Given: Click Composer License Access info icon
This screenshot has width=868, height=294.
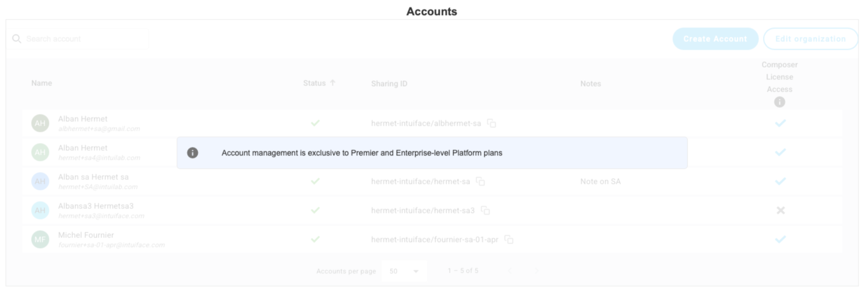Looking at the screenshot, I should click(x=779, y=102).
